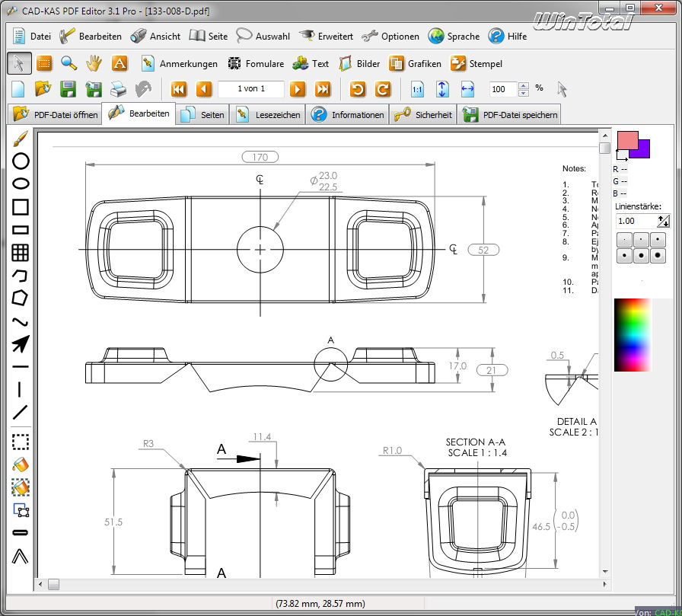Select the circle drawing tool
The width and height of the screenshot is (682, 616).
click(x=21, y=161)
